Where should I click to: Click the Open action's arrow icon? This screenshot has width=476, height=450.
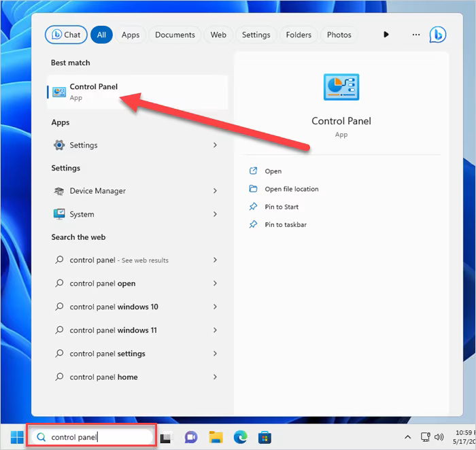pyautogui.click(x=253, y=171)
